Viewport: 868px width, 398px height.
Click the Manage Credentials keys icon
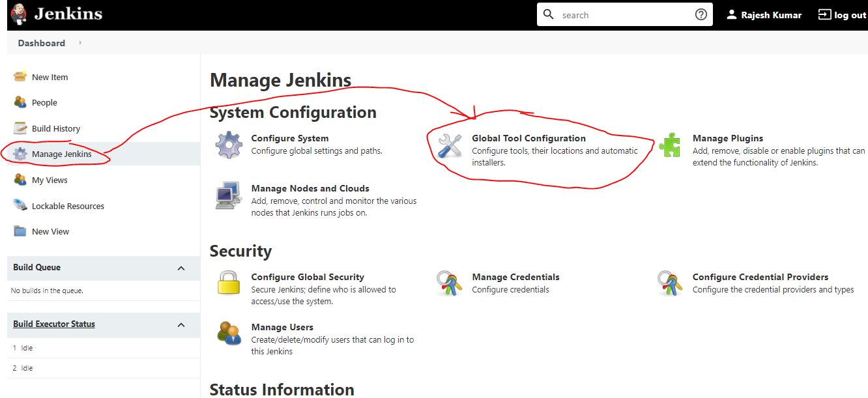click(x=450, y=283)
